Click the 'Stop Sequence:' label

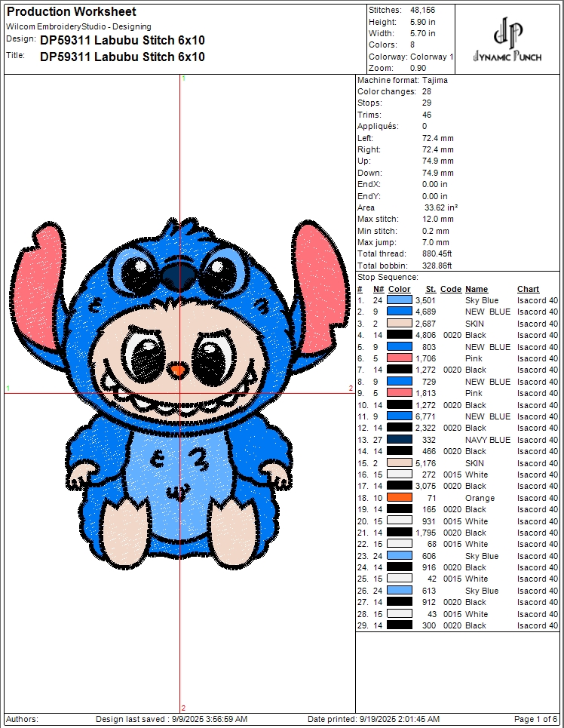click(388, 277)
